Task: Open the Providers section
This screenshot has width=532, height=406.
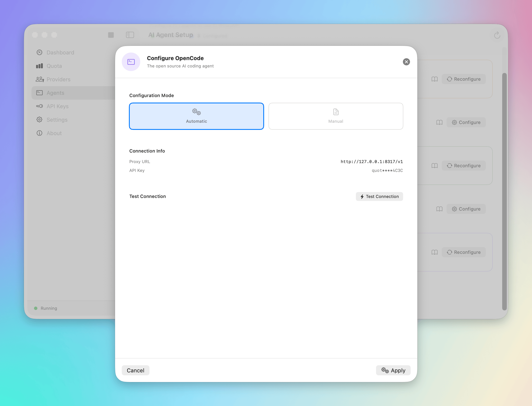Action: pos(58,79)
